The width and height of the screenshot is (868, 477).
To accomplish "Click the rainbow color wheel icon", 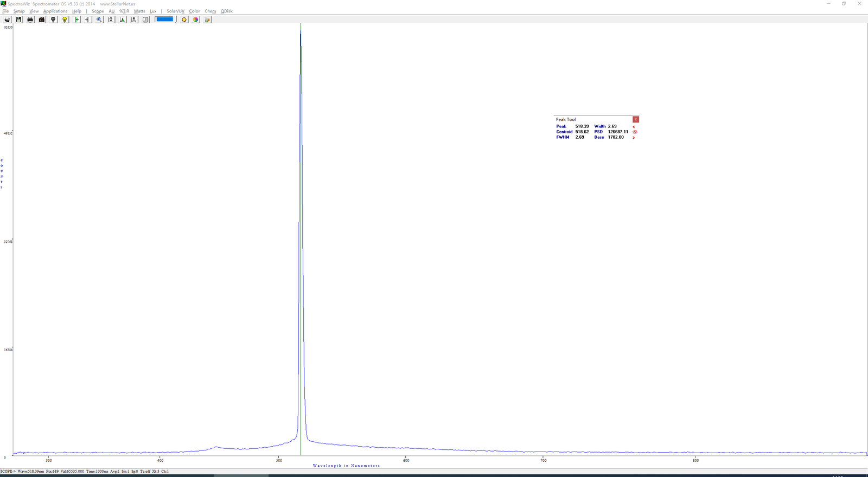I will pos(196,20).
